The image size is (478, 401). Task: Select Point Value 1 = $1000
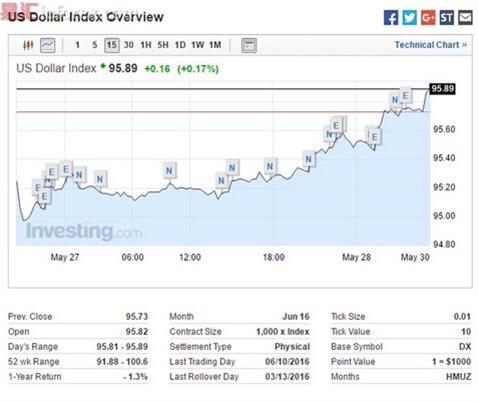pyautogui.click(x=451, y=362)
